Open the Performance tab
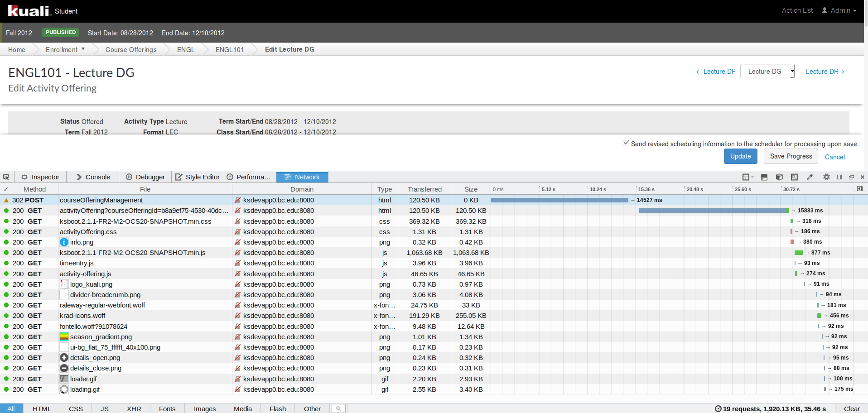 (250, 177)
